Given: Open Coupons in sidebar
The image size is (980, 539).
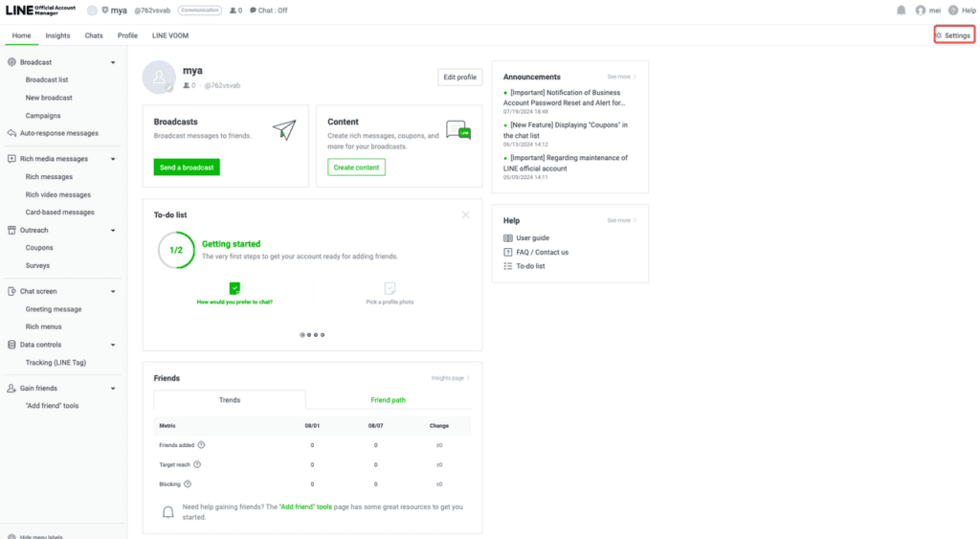Looking at the screenshot, I should (x=39, y=248).
